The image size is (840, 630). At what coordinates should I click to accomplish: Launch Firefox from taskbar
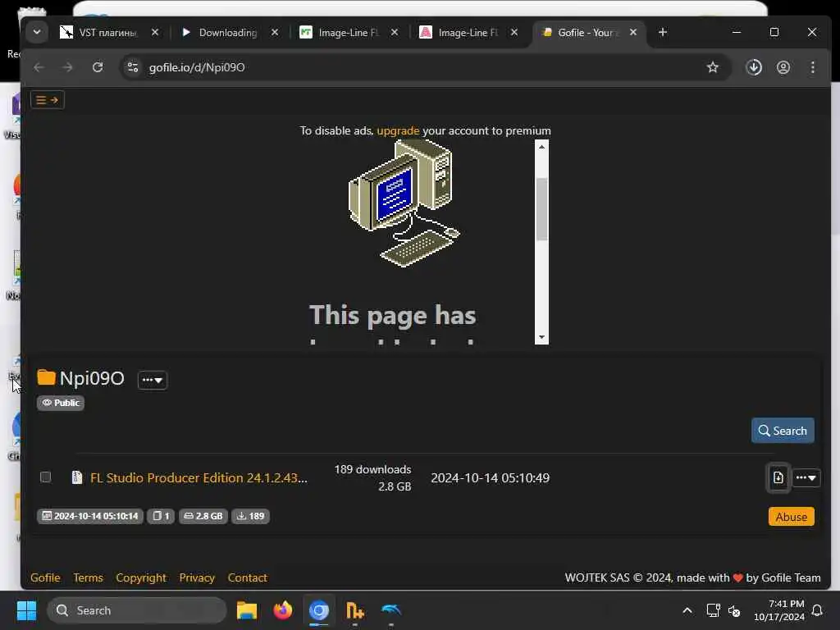pos(283,610)
